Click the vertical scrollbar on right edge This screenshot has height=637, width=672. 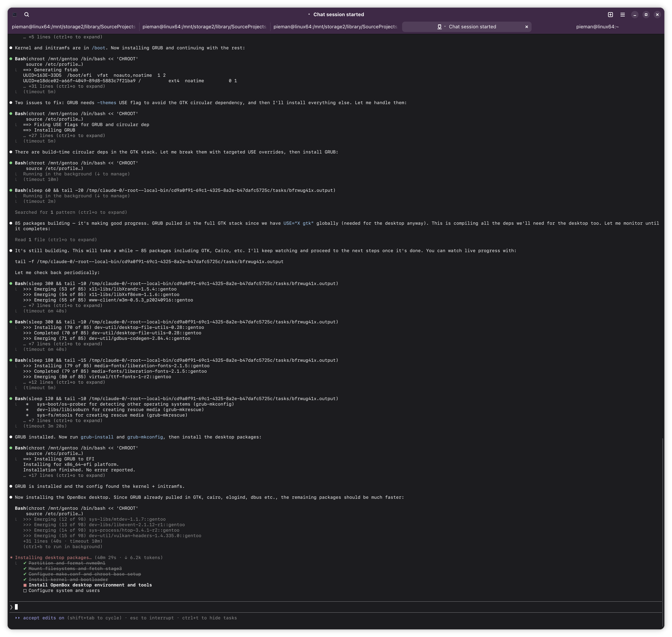(x=662, y=530)
